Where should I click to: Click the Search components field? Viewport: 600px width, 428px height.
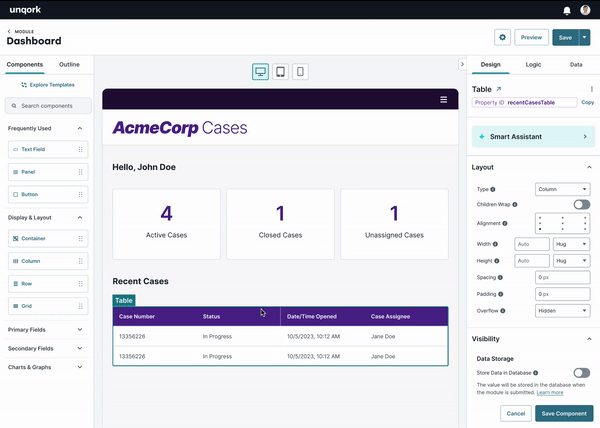click(48, 106)
